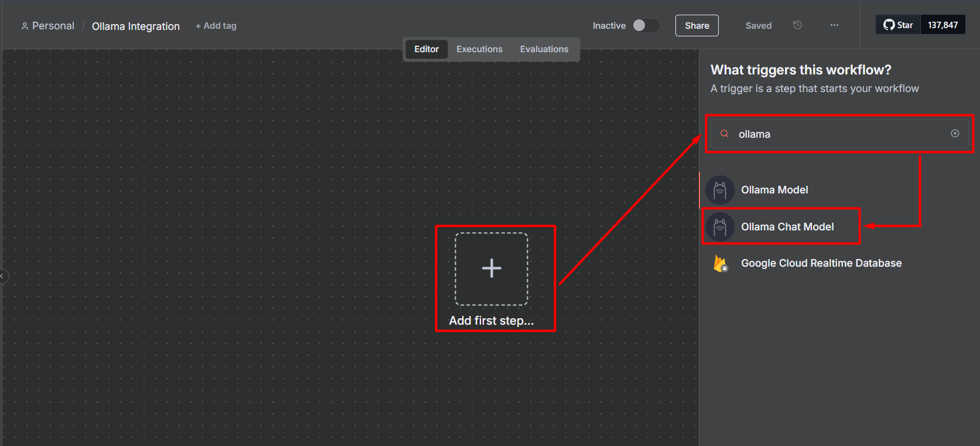
Task: Toggle the workflow Inactive switch
Action: [646, 25]
